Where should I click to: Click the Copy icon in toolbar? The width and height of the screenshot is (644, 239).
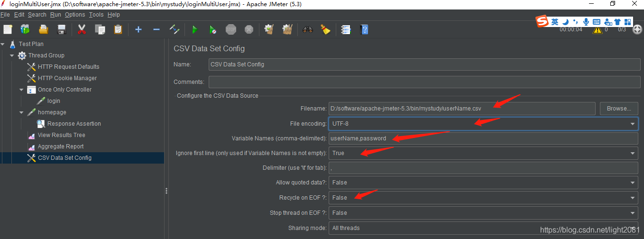click(100, 29)
